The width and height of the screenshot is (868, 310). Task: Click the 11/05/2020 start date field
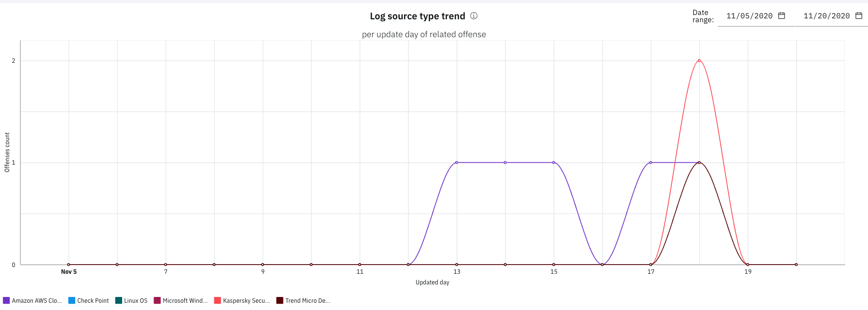[749, 16]
